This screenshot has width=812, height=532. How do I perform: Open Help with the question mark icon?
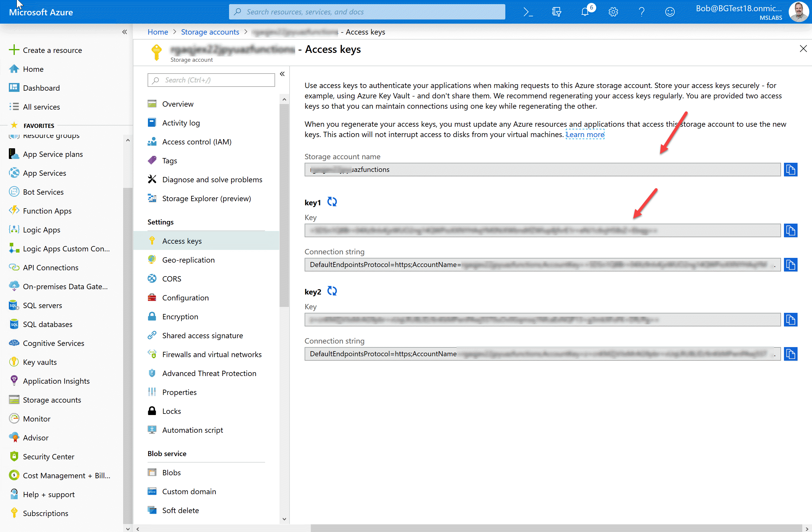641,11
